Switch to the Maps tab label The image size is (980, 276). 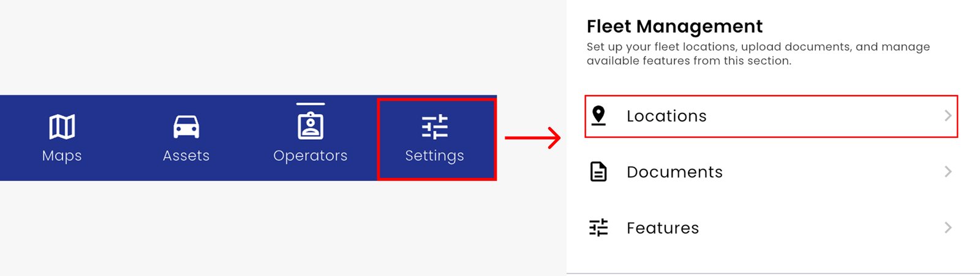click(x=62, y=156)
